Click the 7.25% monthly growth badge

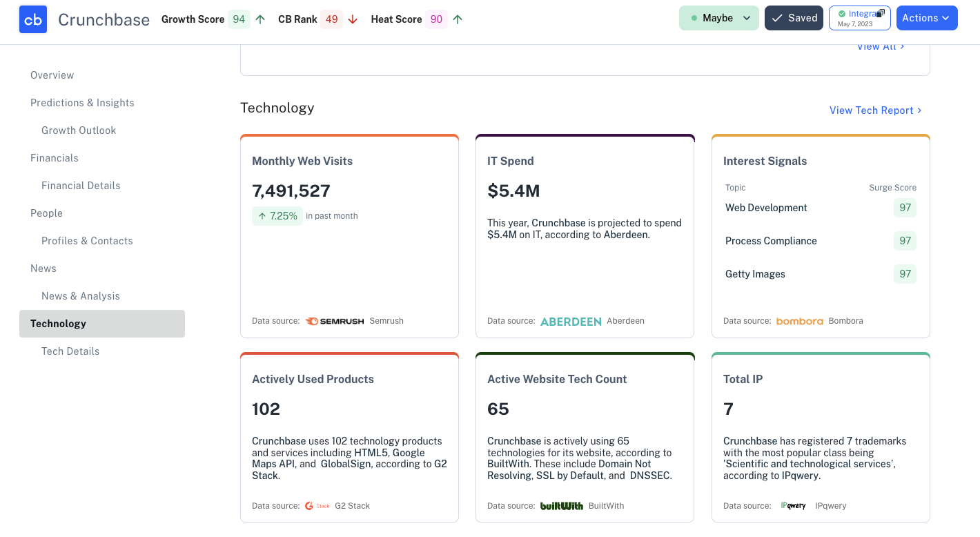pos(277,216)
